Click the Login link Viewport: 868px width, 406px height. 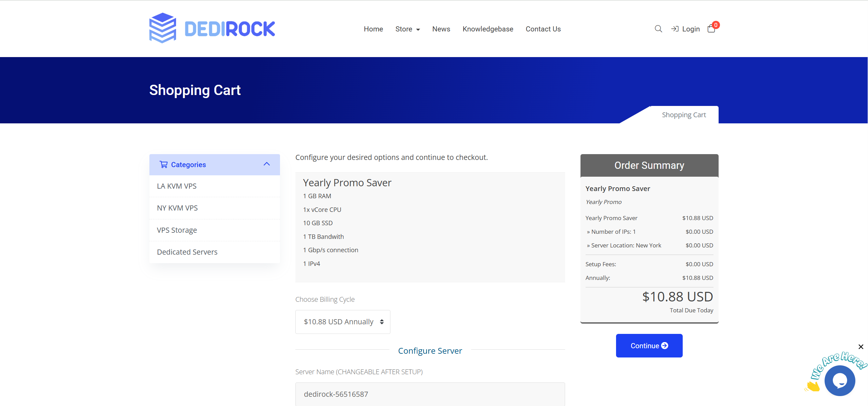[685, 29]
